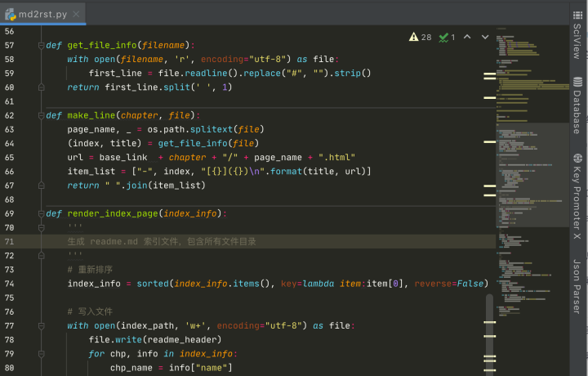Click fold end marker at line 60

click(42, 87)
